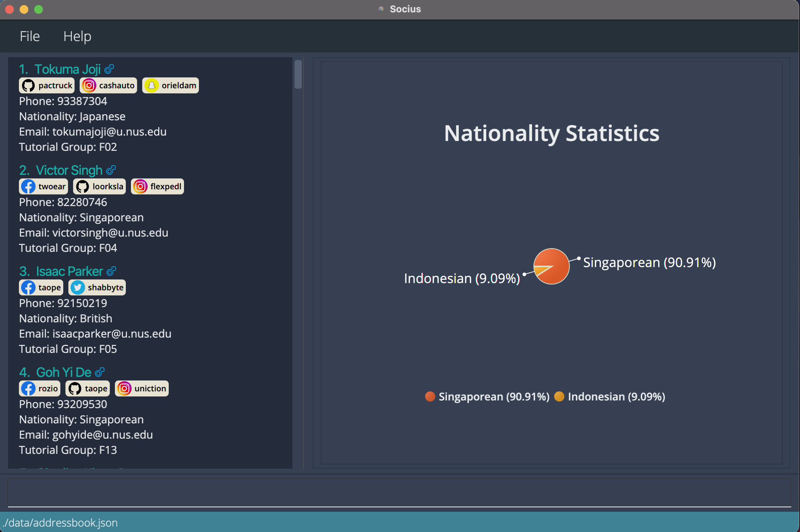Click the male gender icon beside Tokuma Joji

[109, 69]
